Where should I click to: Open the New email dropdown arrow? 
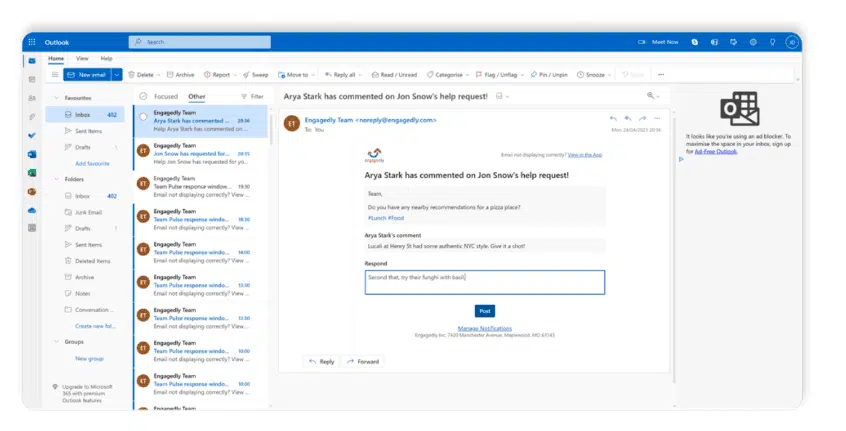click(117, 75)
